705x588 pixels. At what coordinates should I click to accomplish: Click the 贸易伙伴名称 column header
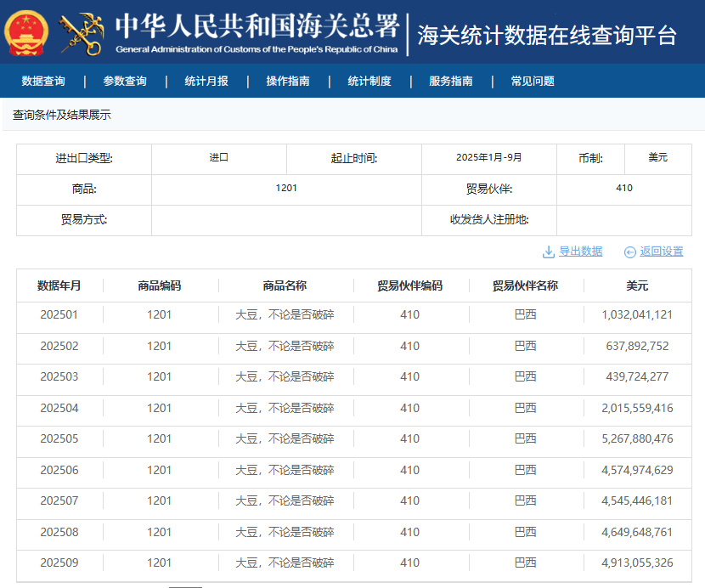525,286
